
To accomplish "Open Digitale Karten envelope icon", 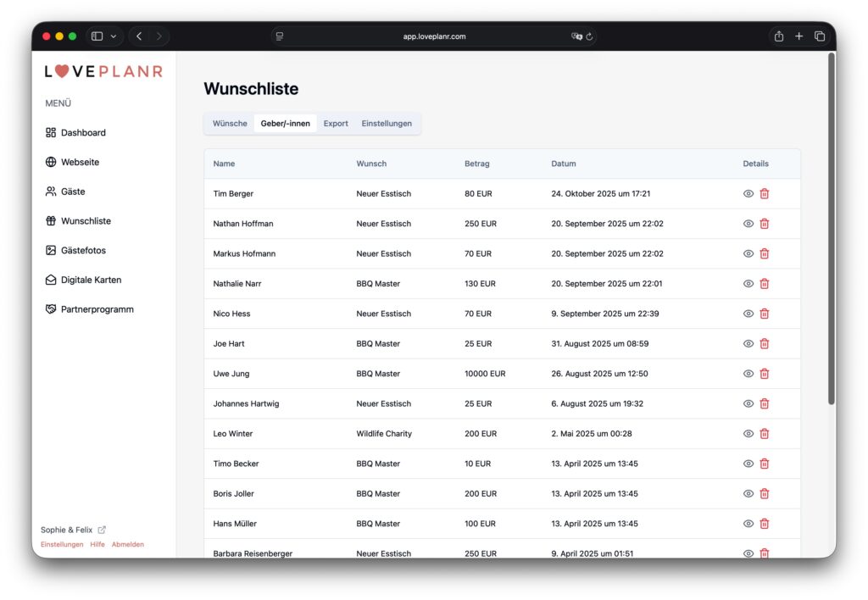I will pos(51,280).
